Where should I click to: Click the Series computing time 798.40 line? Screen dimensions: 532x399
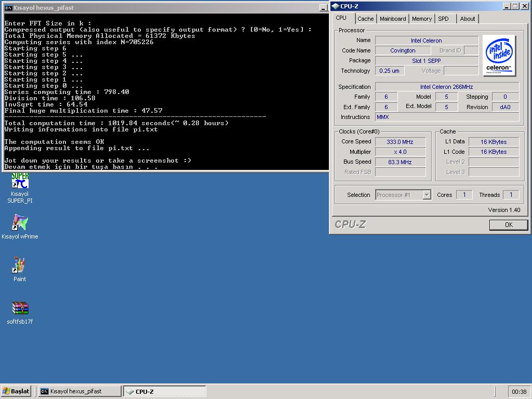(66, 92)
